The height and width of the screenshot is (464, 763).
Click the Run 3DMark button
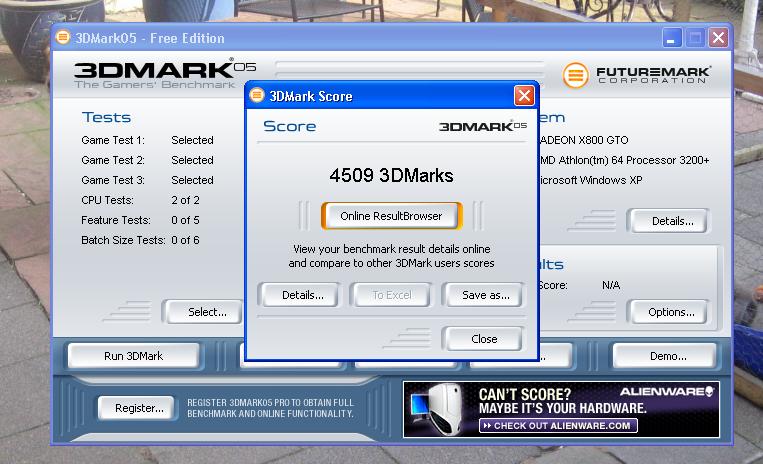click(133, 356)
